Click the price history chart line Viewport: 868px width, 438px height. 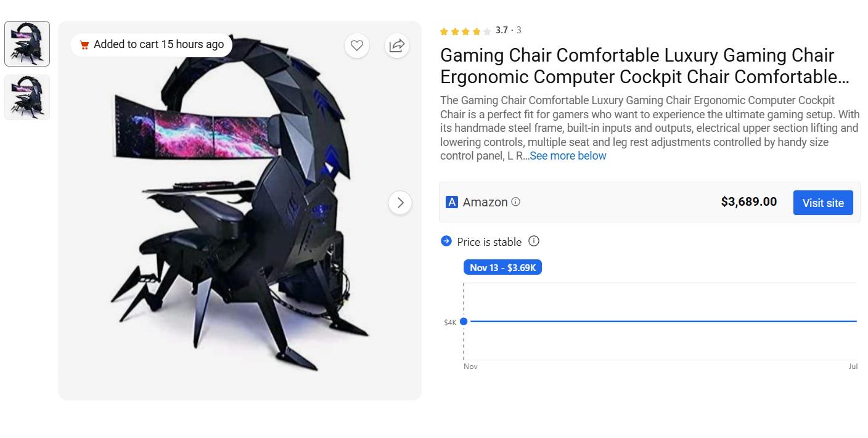point(660,320)
